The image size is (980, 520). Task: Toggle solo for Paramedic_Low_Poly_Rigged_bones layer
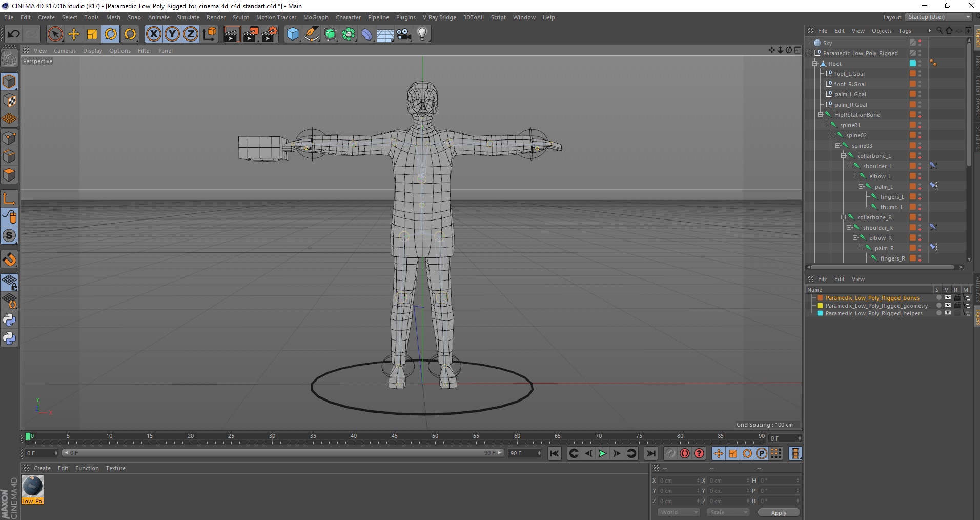click(939, 298)
